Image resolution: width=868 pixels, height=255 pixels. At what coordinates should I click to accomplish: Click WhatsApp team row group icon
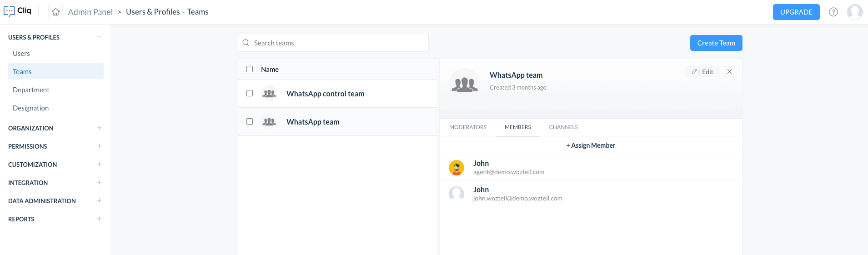coord(269,122)
